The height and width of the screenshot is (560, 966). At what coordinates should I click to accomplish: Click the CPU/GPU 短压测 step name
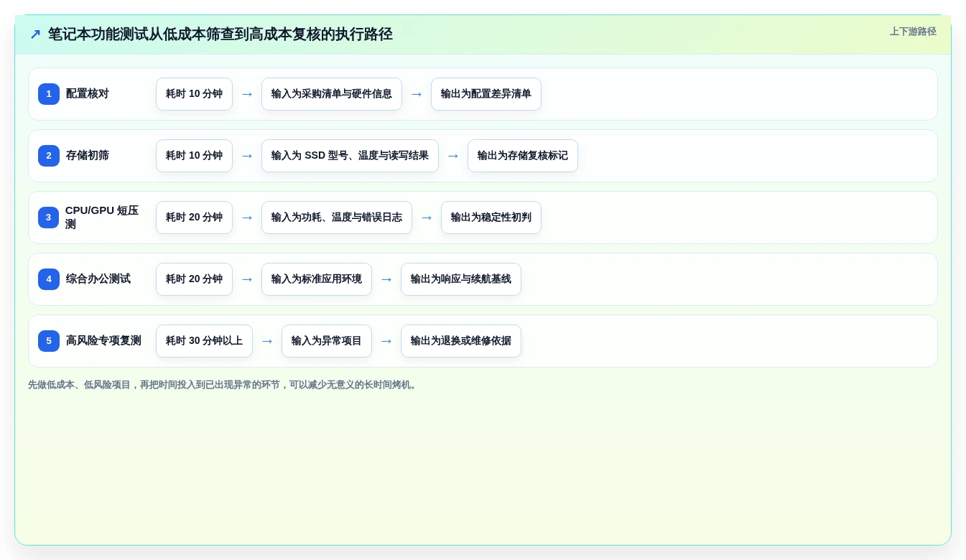tap(102, 218)
